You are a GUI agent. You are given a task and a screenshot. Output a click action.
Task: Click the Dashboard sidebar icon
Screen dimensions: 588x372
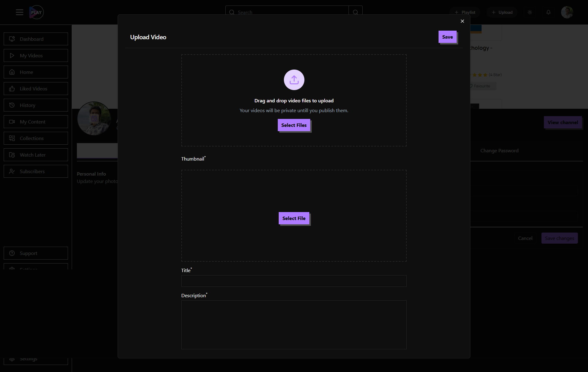[x=12, y=39]
